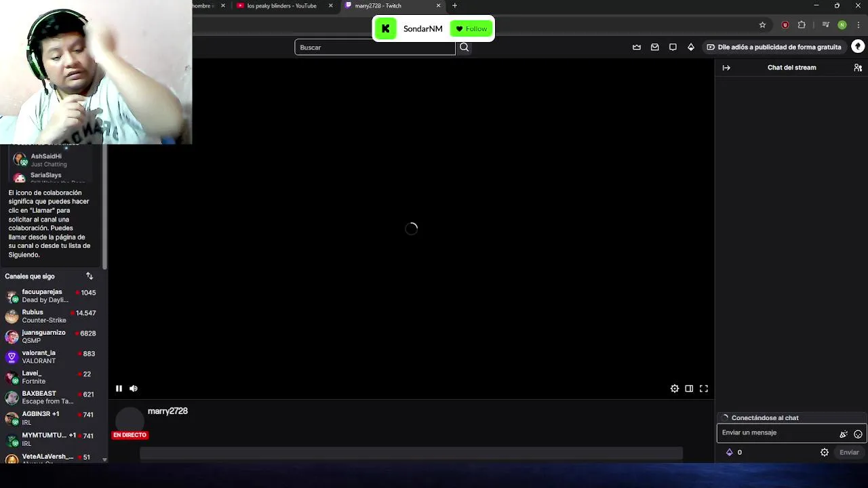Click Dile adiós a publicidad de forma gratuita
This screenshot has width=868, height=488.
(x=774, y=47)
